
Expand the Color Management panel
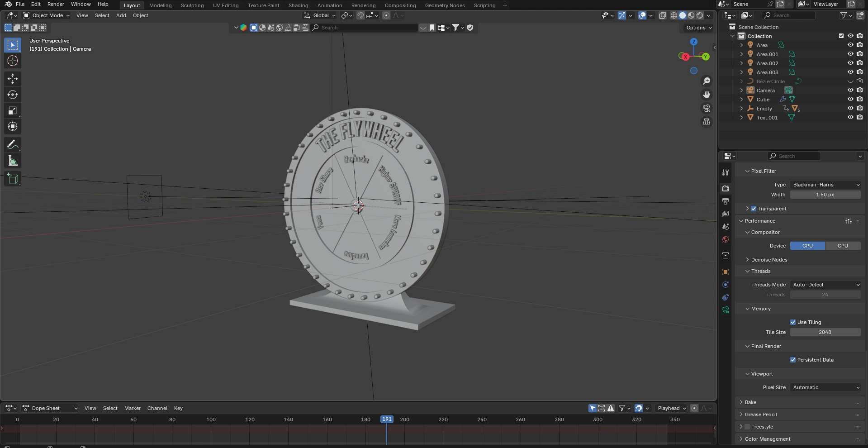pyautogui.click(x=767, y=439)
